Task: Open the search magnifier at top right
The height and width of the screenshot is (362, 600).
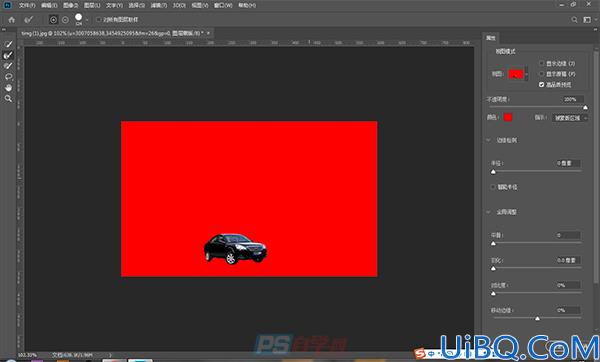Action: click(574, 20)
